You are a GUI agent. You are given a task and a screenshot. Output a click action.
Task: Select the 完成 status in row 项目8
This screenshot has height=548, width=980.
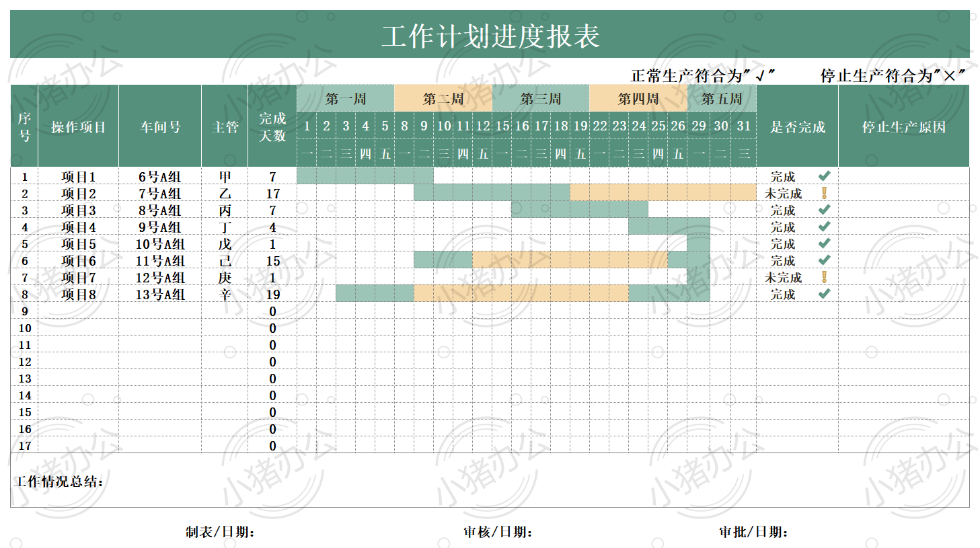pyautogui.click(x=783, y=294)
